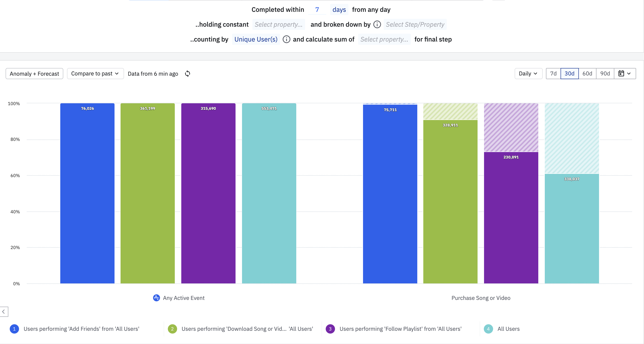
Task: Click Amplitude icon beside Any Active Event
Action: click(x=156, y=298)
